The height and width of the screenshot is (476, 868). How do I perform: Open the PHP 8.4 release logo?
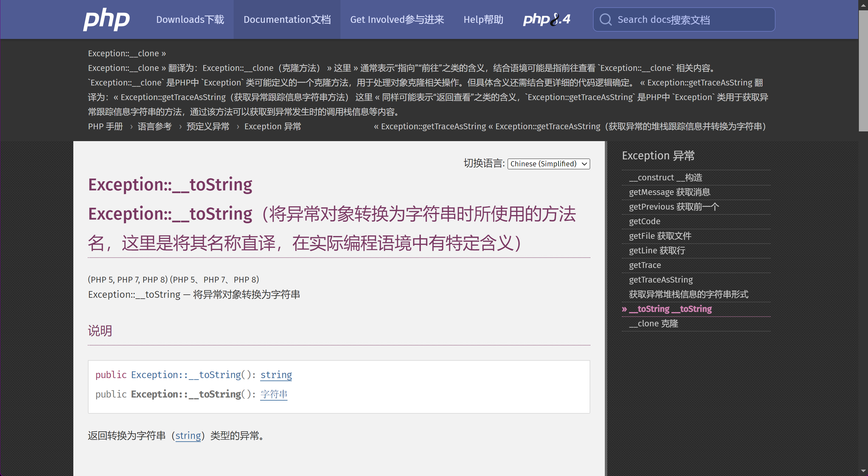pyautogui.click(x=546, y=19)
